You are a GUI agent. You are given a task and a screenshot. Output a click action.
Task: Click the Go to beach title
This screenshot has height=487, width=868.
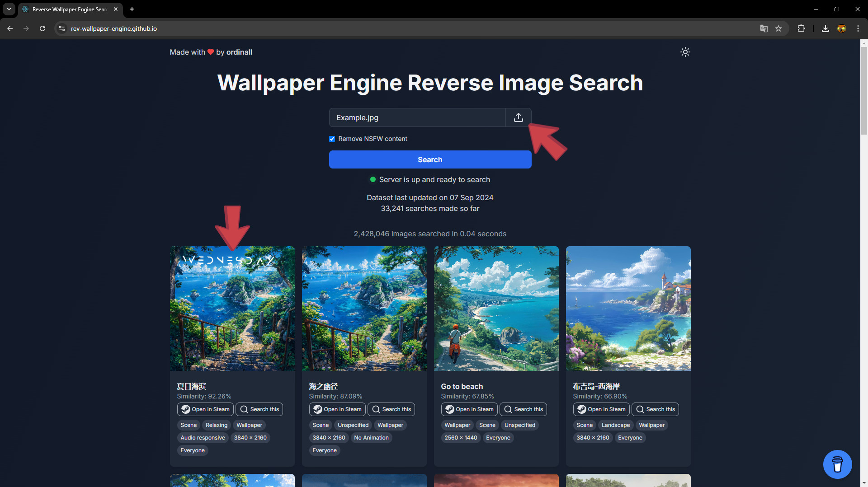pyautogui.click(x=462, y=386)
